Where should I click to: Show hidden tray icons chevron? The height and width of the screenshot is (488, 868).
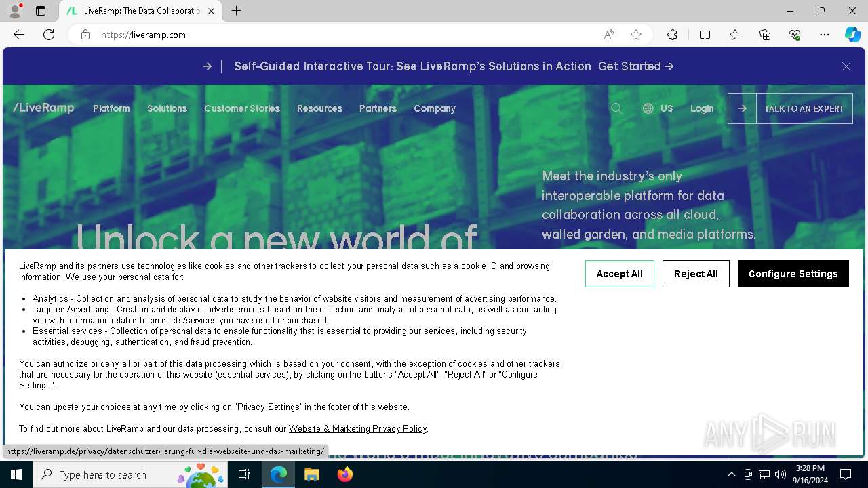(x=731, y=474)
